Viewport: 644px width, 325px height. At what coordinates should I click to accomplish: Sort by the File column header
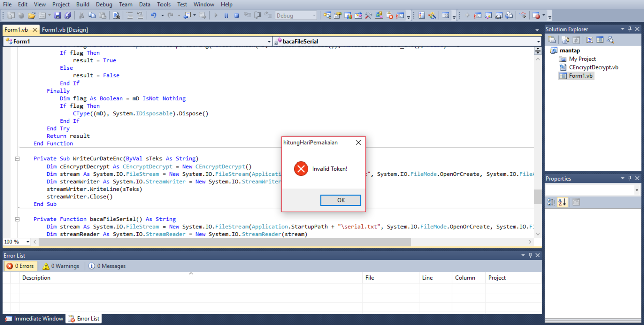pos(391,278)
